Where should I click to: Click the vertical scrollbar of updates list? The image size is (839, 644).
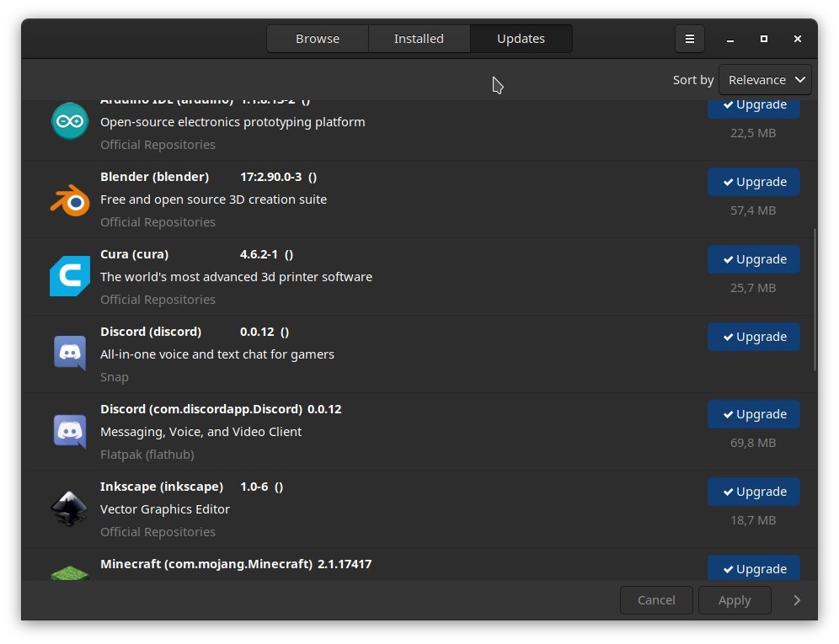click(x=815, y=300)
